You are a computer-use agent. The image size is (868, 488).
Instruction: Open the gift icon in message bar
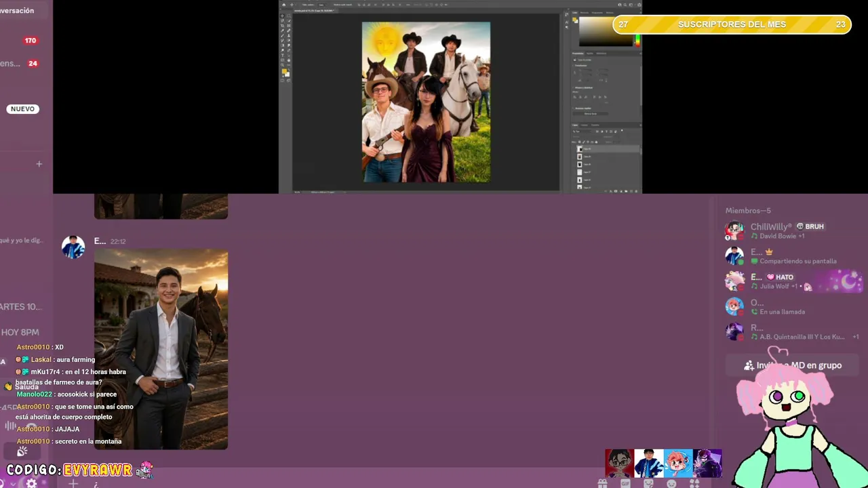[602, 484]
